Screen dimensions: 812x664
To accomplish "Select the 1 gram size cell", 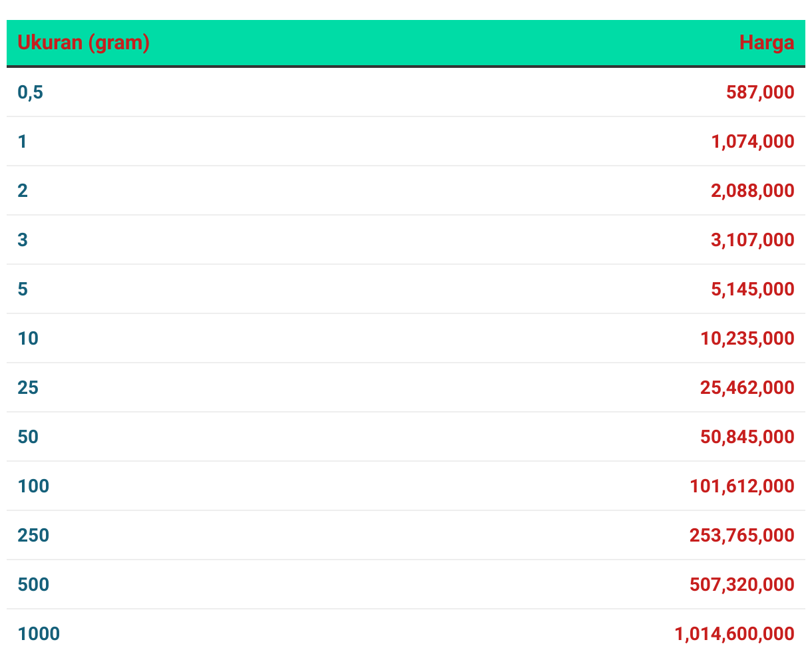I will (x=23, y=141).
